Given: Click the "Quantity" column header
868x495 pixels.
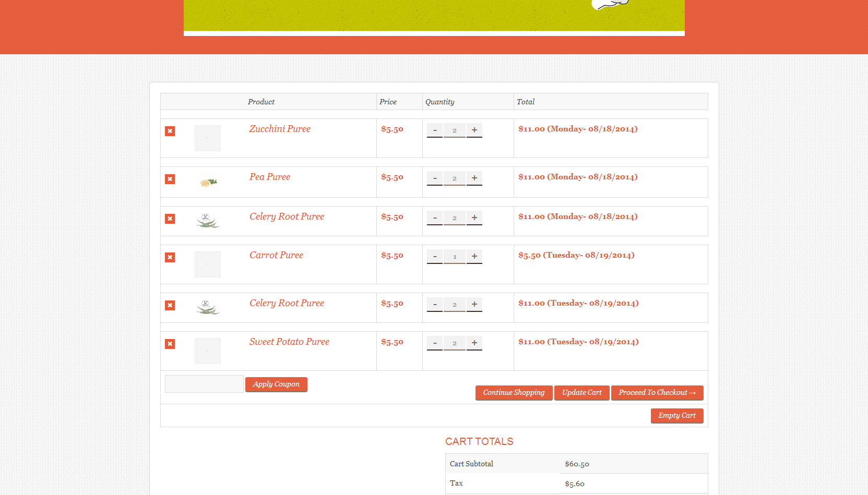Looking at the screenshot, I should coord(440,102).
